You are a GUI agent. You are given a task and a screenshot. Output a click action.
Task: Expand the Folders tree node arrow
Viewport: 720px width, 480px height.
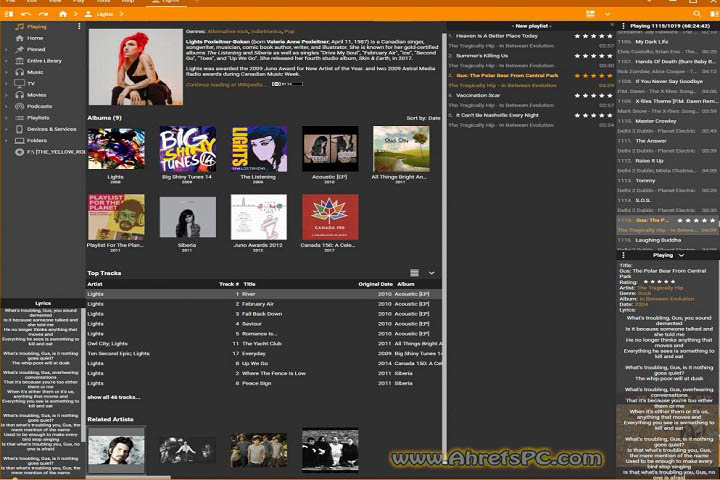[6, 141]
